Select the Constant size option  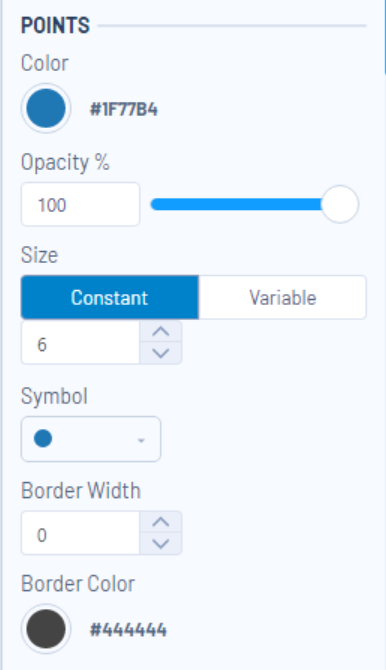click(110, 297)
